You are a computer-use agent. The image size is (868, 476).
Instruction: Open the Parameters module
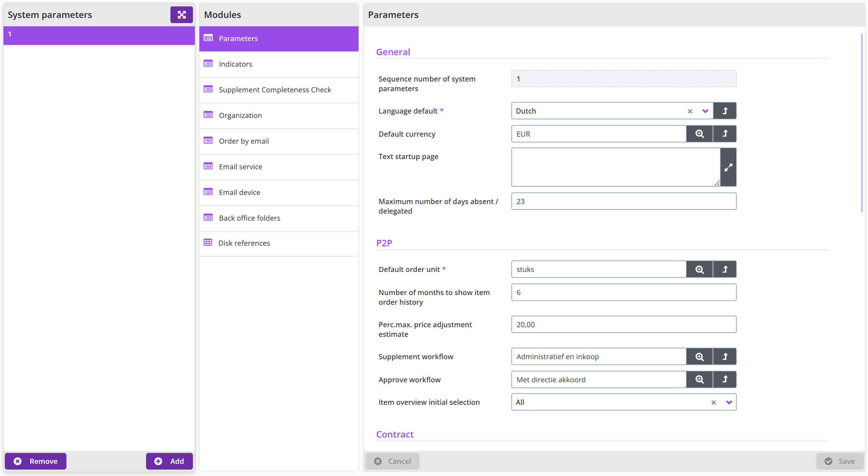pyautogui.click(x=279, y=38)
